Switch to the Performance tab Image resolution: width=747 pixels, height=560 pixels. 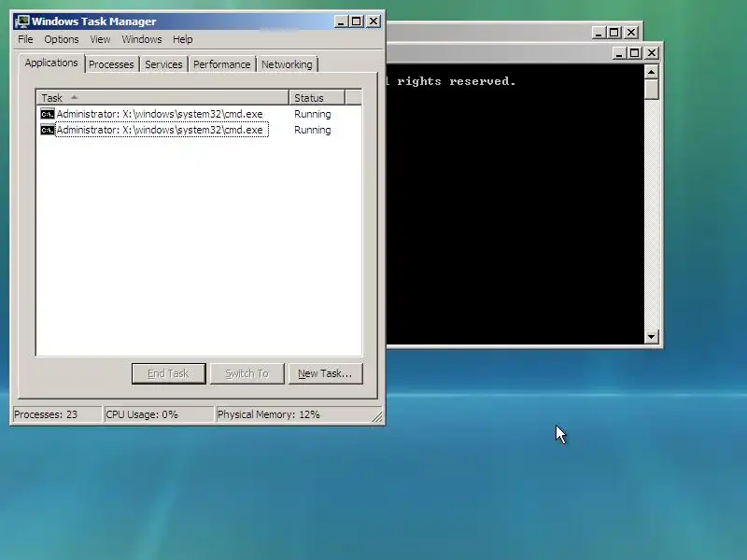point(221,64)
